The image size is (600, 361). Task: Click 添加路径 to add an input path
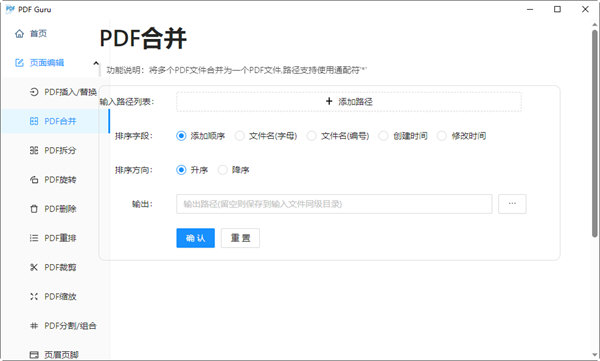tap(349, 101)
